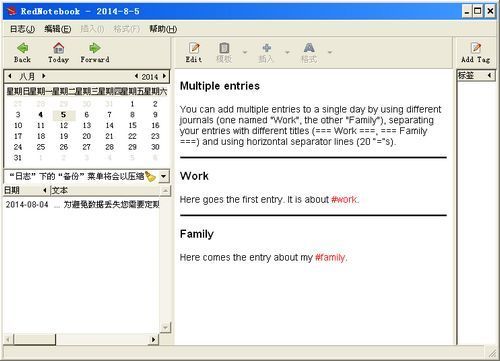Select day 17 in the calendar
This screenshot has width=500, height=361.
point(18,136)
